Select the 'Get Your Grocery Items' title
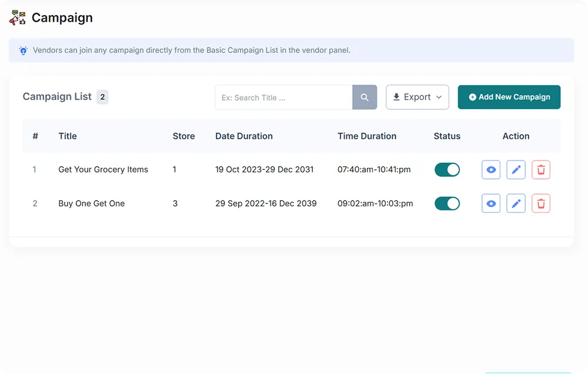Viewport: 588px width, 374px height. click(x=103, y=169)
